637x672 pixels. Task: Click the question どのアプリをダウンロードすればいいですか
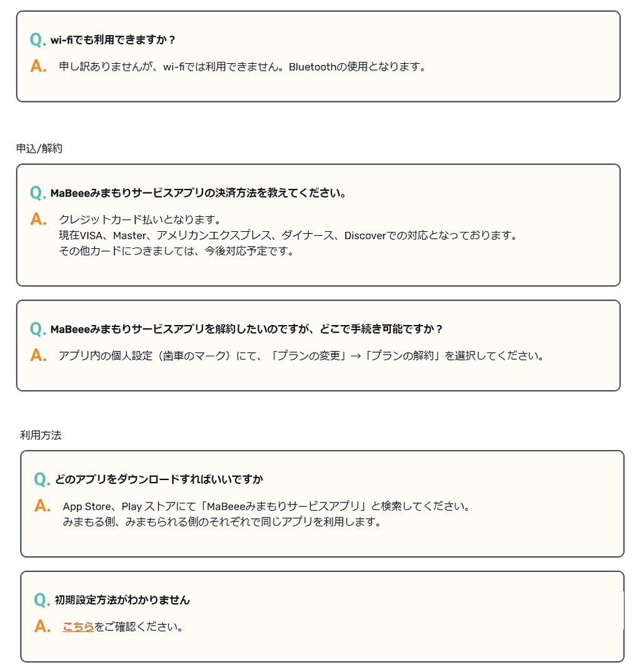point(159,479)
